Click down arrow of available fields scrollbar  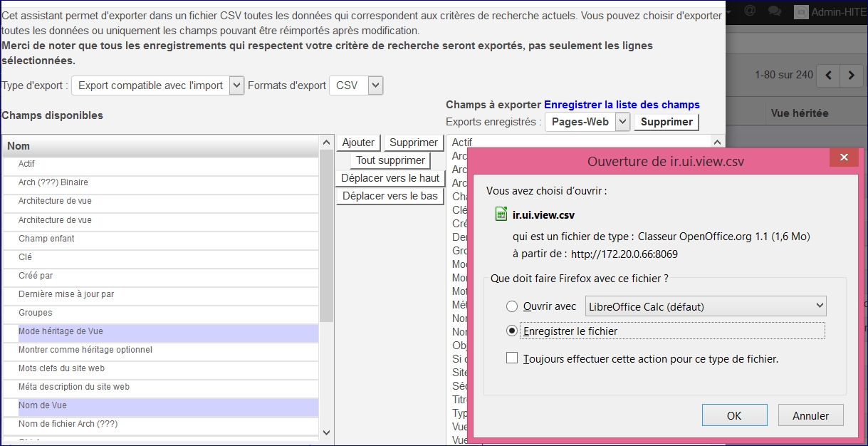click(326, 432)
